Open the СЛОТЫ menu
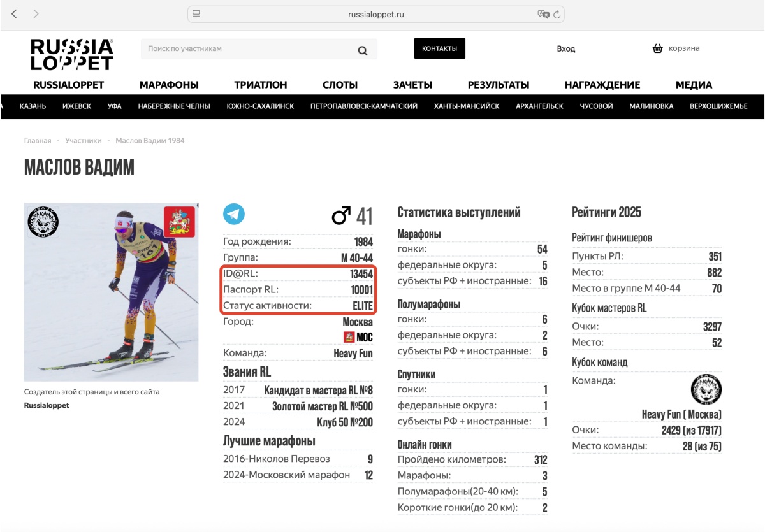 pos(340,85)
